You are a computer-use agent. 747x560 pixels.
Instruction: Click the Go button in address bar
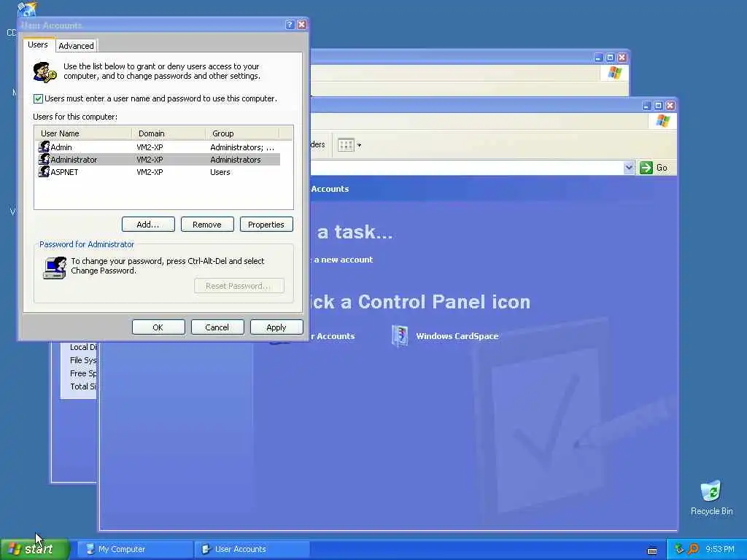654,168
